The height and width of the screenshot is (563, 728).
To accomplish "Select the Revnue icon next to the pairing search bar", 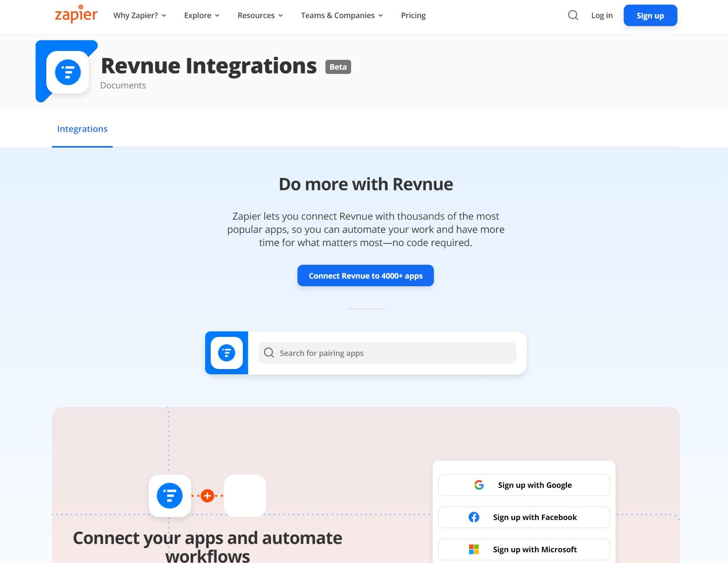I will (226, 353).
